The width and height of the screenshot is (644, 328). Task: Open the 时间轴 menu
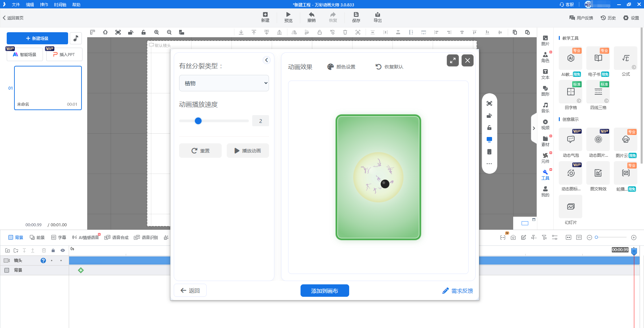60,5
